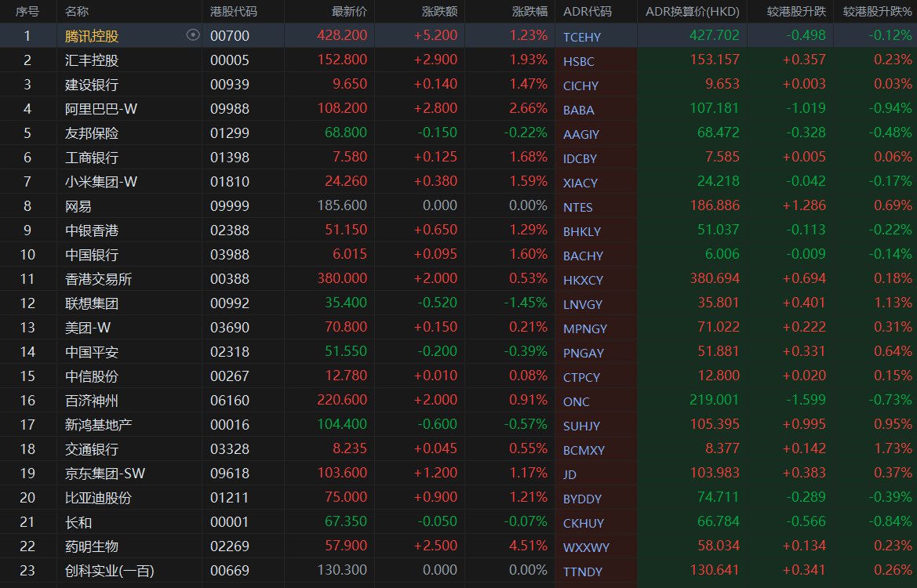Image resolution: width=917 pixels, height=588 pixels.
Task: Sort by 最新价 column header
Action: coord(349,12)
